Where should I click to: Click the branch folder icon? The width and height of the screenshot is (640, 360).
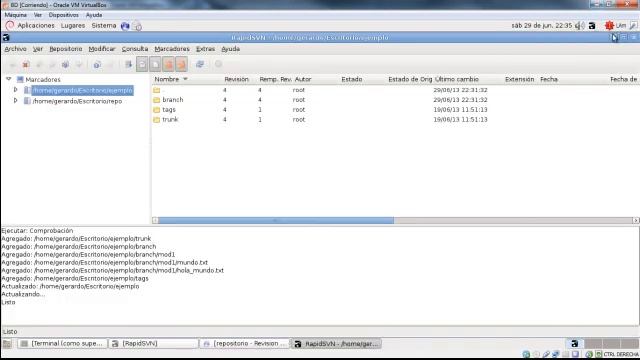click(x=157, y=100)
